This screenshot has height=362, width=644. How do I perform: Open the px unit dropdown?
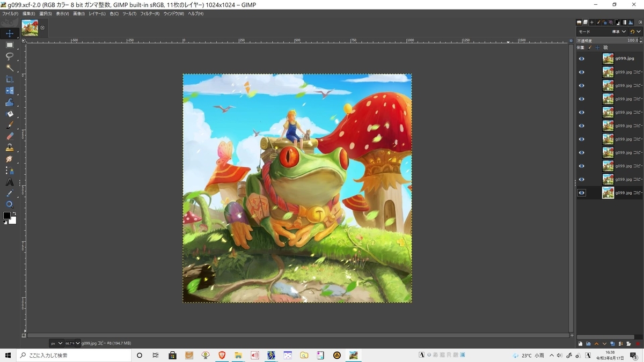click(56, 343)
